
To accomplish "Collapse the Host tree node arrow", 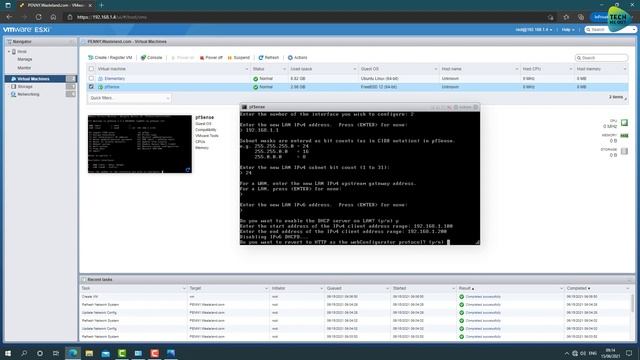I will pos(9,51).
